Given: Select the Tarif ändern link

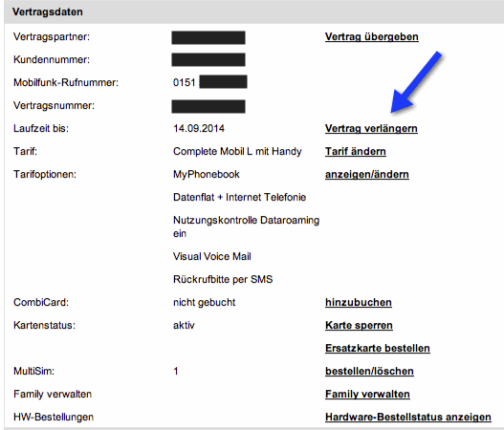Looking at the screenshot, I should tap(356, 151).
